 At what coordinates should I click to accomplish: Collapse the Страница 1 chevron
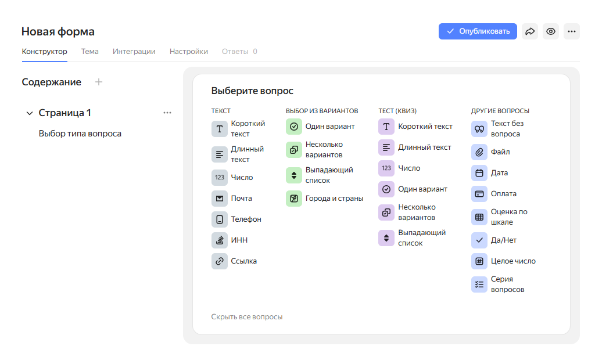tap(30, 113)
